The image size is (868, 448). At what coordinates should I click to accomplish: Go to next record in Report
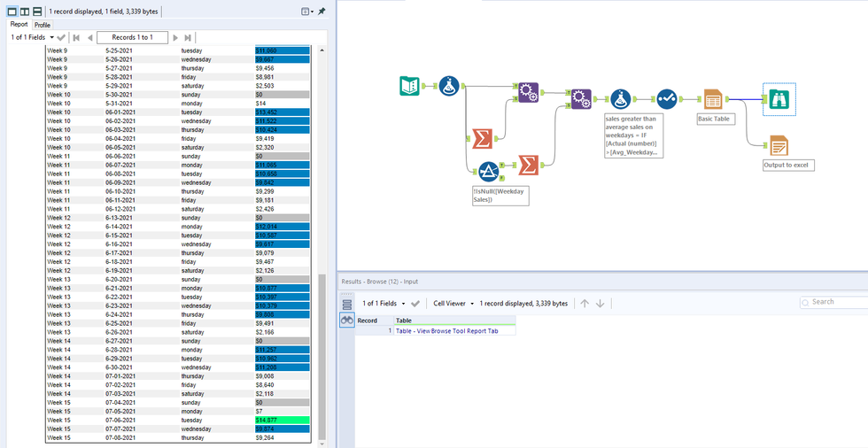click(x=175, y=37)
